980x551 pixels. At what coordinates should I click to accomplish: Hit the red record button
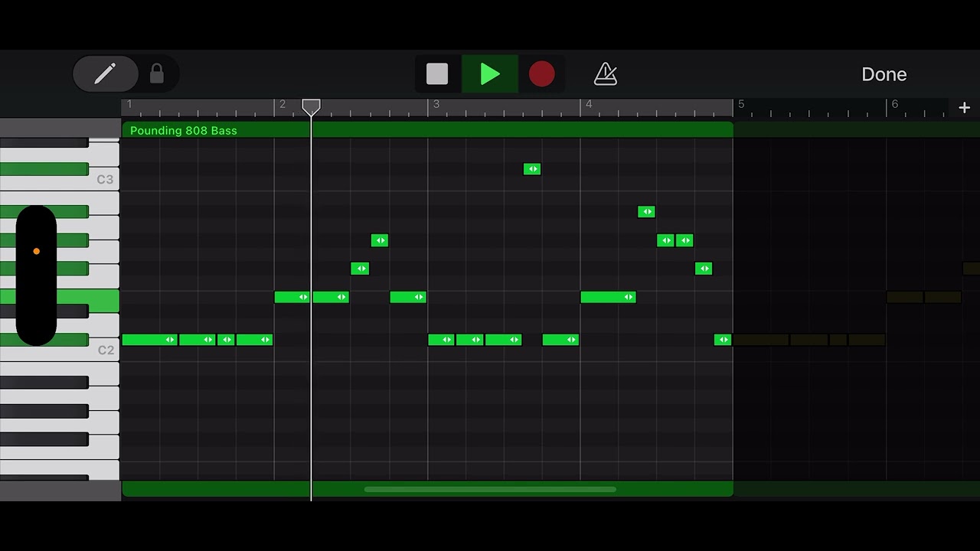coord(541,73)
